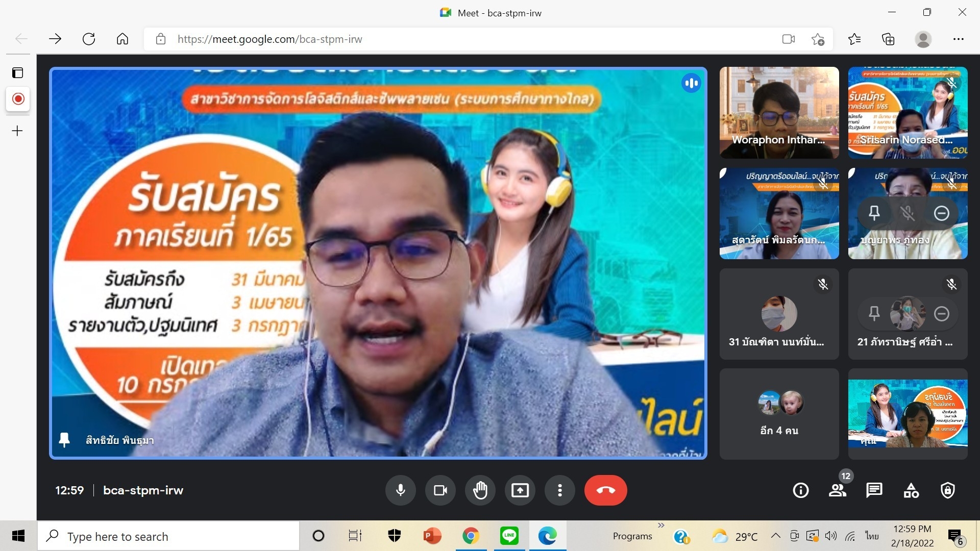Show hidden system tray icons chevron
Image resolution: width=980 pixels, height=551 pixels.
click(x=775, y=536)
